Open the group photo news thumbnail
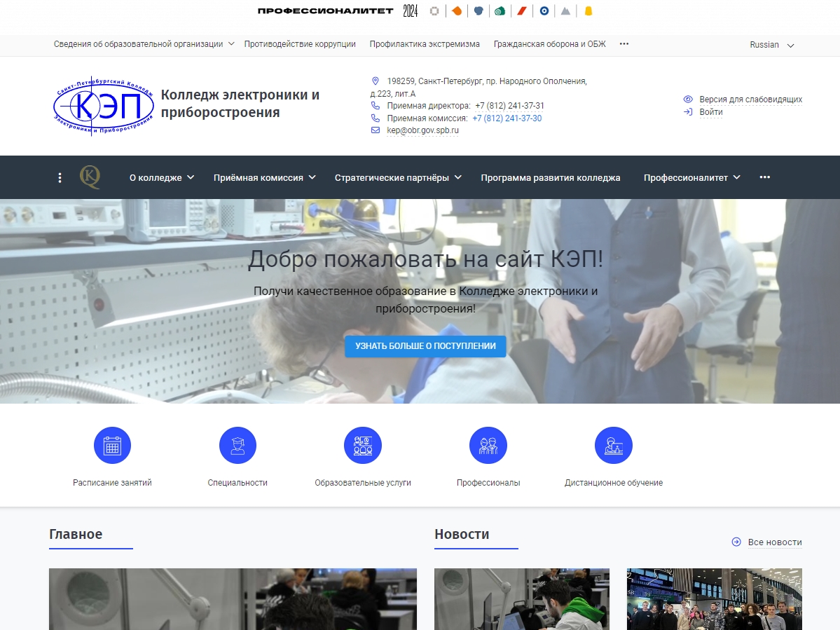 point(714,598)
